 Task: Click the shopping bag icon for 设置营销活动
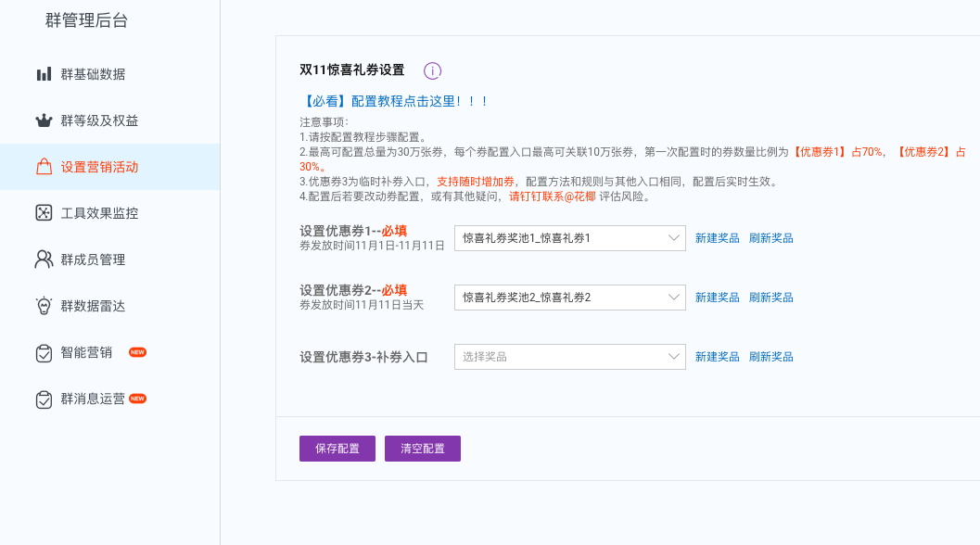coord(44,167)
